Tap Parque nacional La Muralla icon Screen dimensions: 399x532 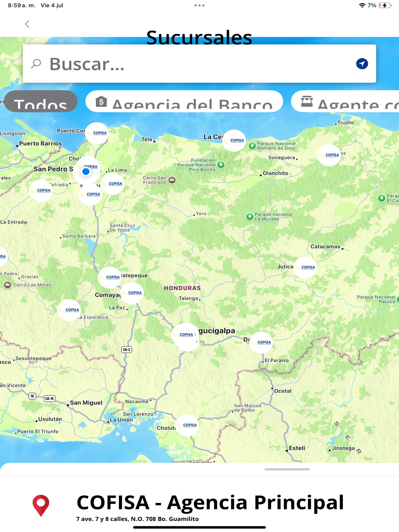click(x=250, y=217)
